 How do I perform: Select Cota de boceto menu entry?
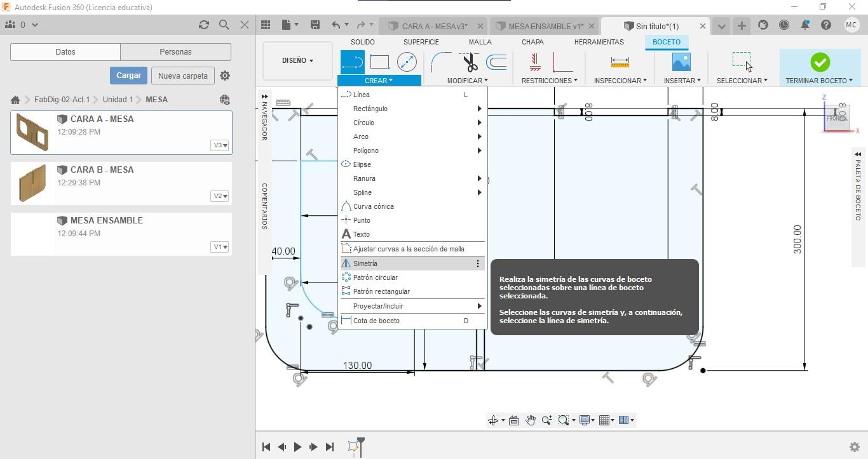point(412,321)
